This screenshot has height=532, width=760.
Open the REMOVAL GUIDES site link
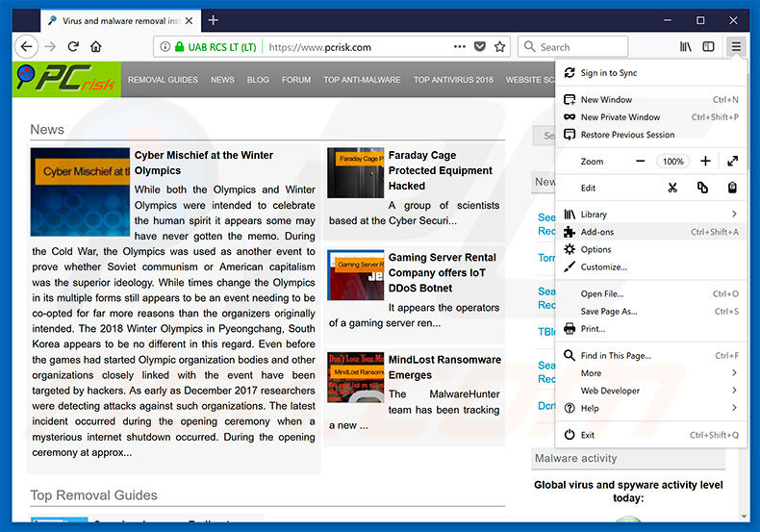click(x=163, y=80)
